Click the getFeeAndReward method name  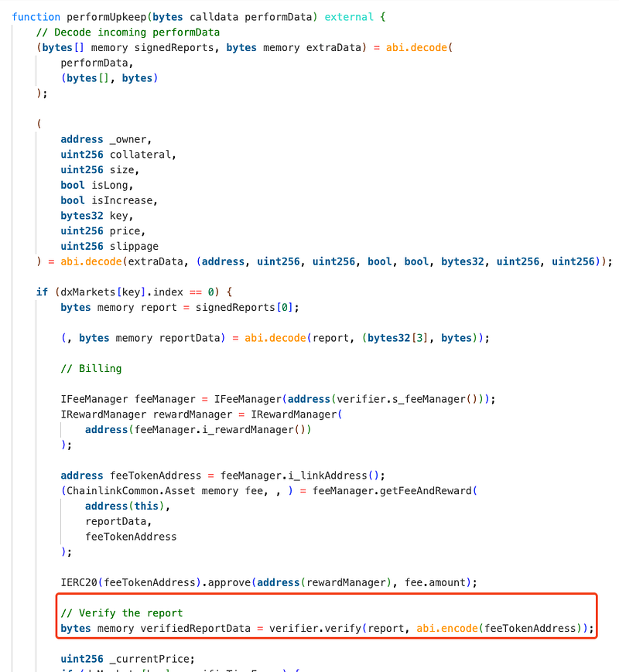(433, 490)
